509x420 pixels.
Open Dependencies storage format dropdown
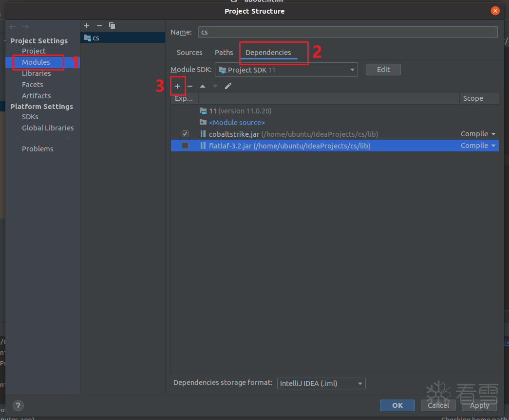pyautogui.click(x=321, y=383)
